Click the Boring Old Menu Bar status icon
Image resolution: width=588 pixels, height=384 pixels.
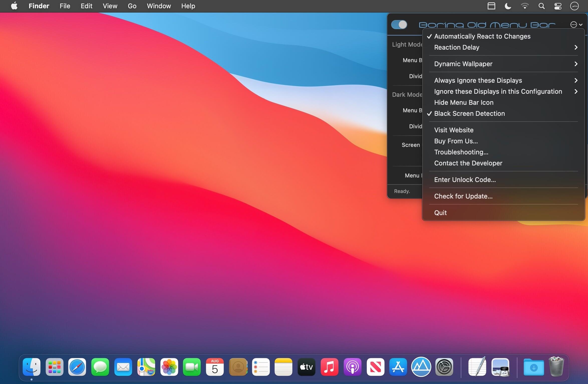(x=491, y=6)
